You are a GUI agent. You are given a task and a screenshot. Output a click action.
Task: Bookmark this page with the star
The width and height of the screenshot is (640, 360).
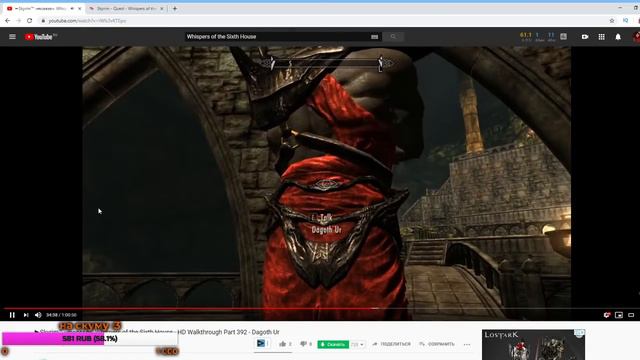tap(612, 20)
